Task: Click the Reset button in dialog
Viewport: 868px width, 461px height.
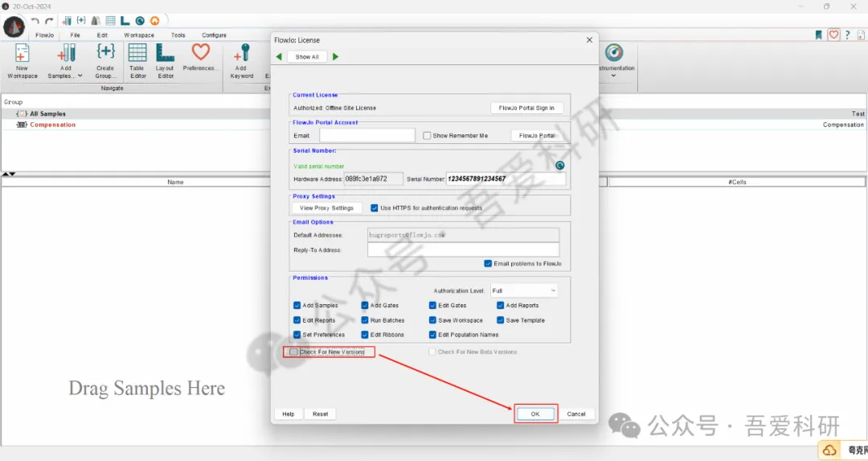Action: (321, 414)
